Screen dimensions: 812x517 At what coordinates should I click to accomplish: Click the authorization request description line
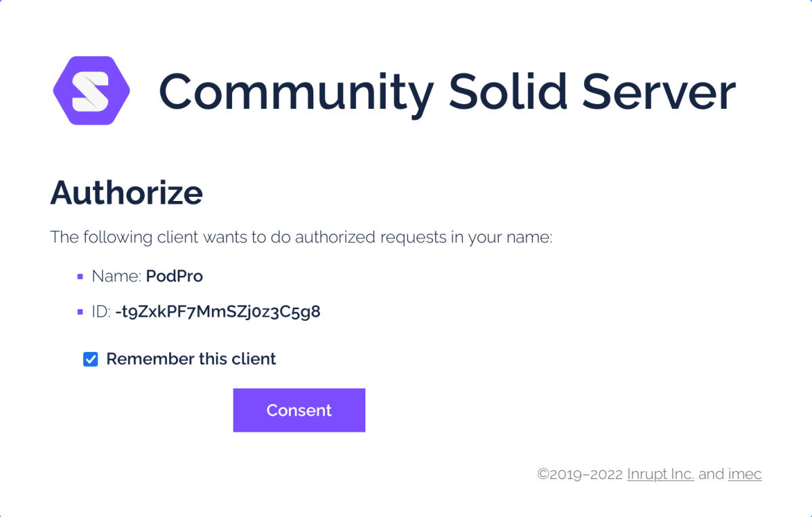[x=301, y=238]
